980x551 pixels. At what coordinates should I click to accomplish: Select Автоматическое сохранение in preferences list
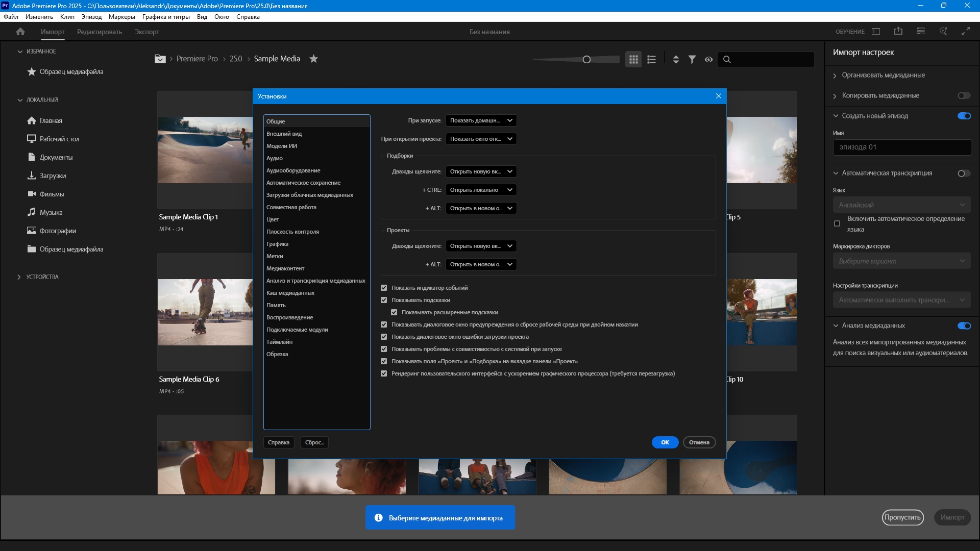coord(303,183)
